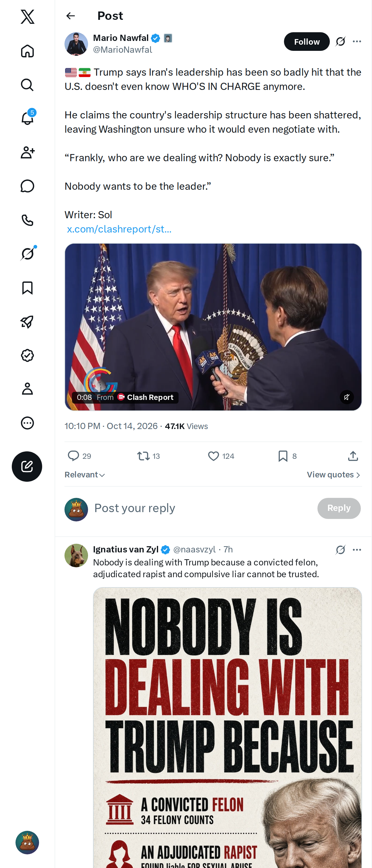Share Mario Nawfal's post via share icon
This screenshot has height=868, width=372.
(x=353, y=456)
